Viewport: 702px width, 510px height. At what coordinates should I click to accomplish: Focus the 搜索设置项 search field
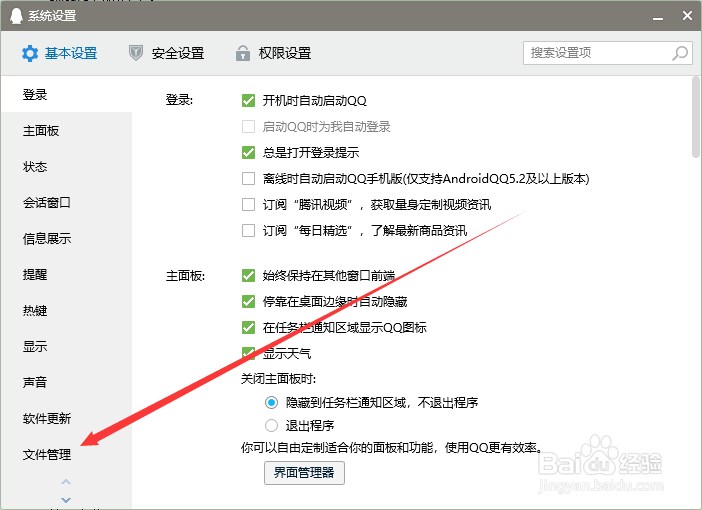608,53
